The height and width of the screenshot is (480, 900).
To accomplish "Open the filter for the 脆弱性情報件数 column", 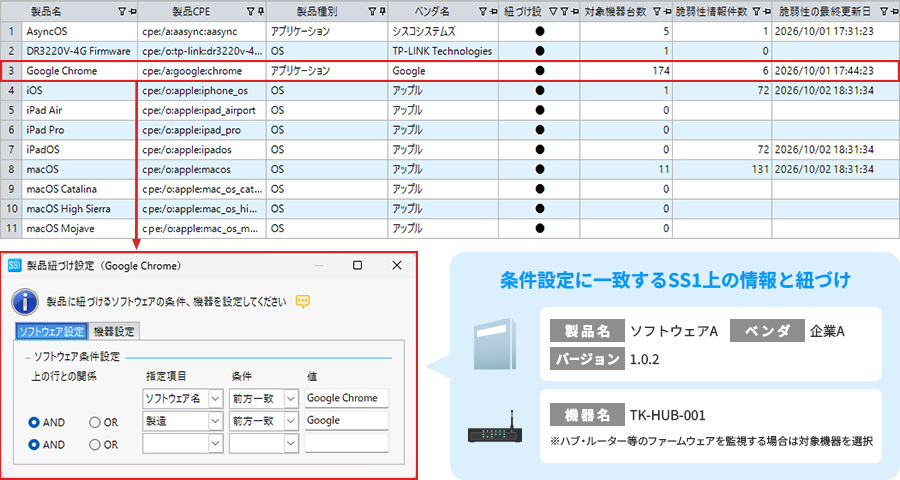I will coord(756,11).
